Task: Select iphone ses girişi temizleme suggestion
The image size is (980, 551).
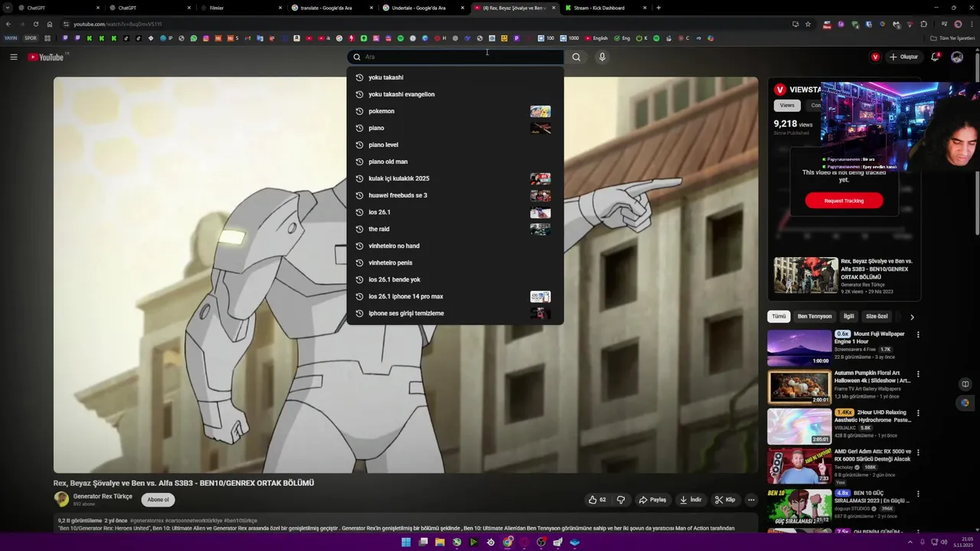Action: coord(455,313)
